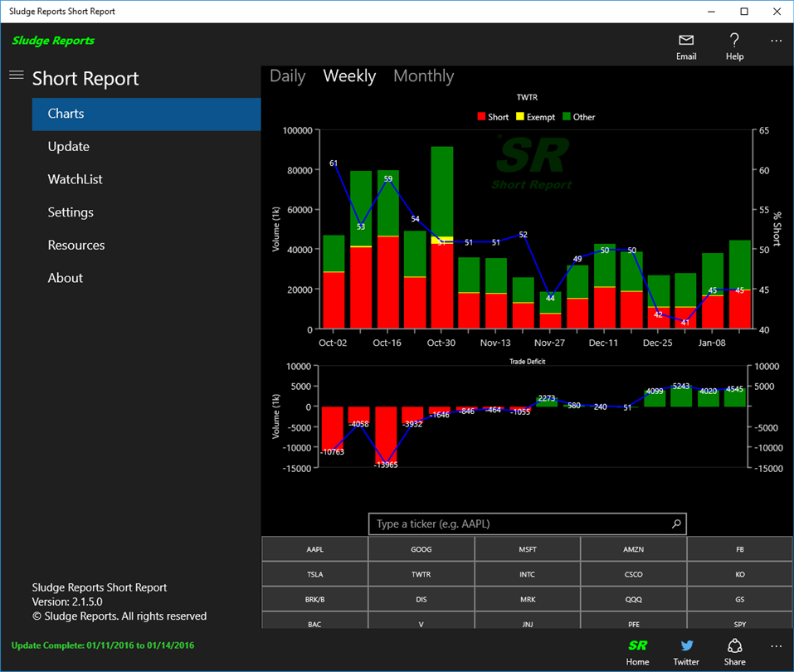Open bottom bar more options ellipsis

pyautogui.click(x=776, y=646)
